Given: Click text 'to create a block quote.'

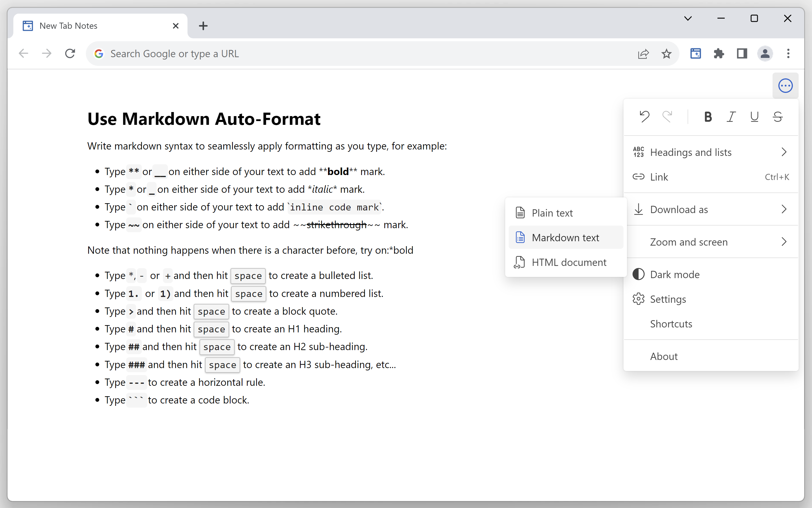Looking at the screenshot, I should pyautogui.click(x=284, y=311).
